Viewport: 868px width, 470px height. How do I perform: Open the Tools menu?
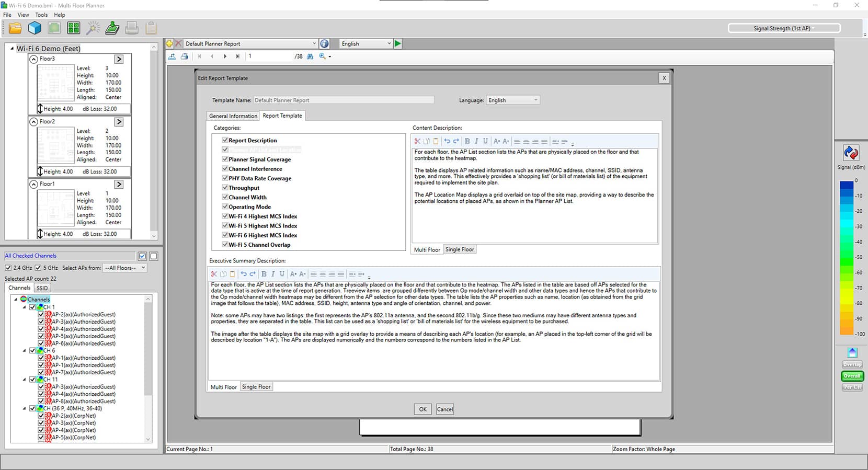[x=41, y=15]
